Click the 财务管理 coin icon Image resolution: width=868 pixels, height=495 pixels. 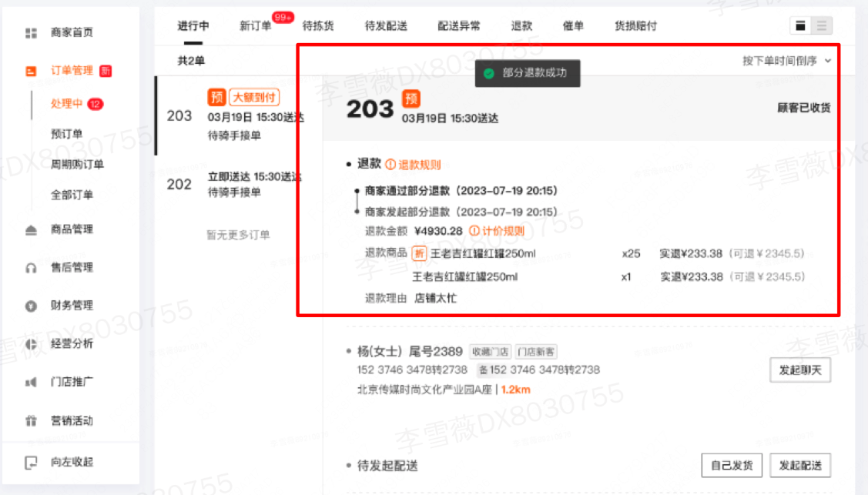point(31,306)
